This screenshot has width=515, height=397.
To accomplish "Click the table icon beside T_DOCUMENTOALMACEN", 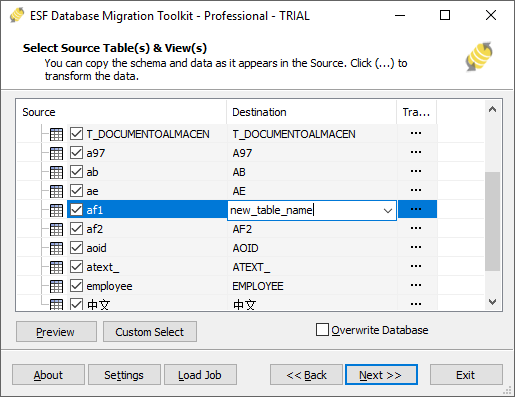I will coord(56,134).
